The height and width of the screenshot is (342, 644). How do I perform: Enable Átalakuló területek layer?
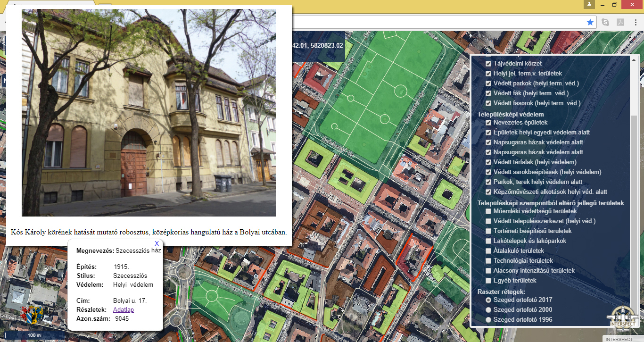(489, 251)
